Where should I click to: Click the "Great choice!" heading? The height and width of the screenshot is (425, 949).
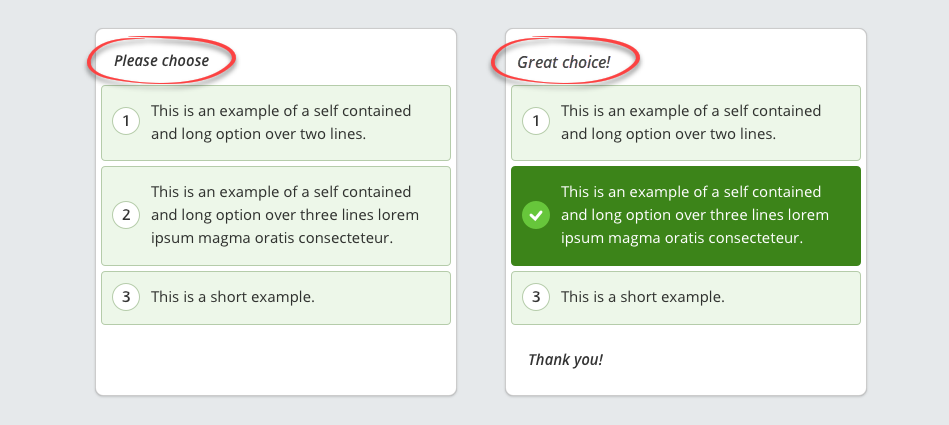point(564,62)
